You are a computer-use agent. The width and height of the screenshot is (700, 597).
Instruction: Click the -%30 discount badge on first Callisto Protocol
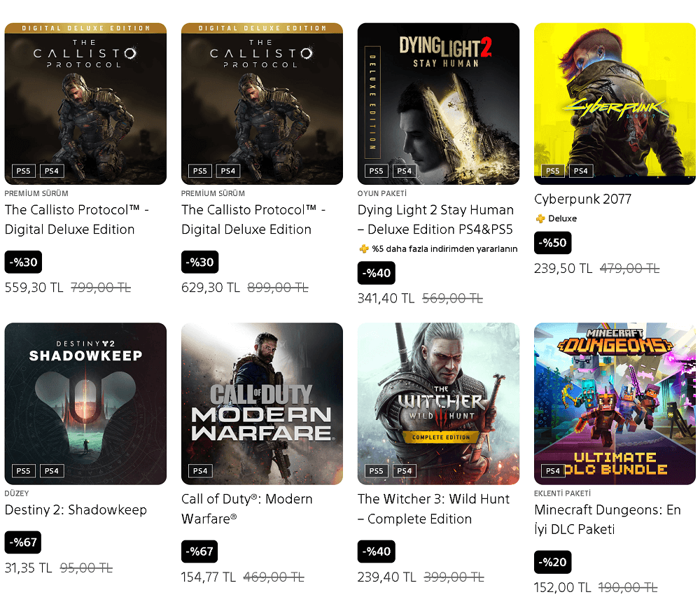pos(22,262)
